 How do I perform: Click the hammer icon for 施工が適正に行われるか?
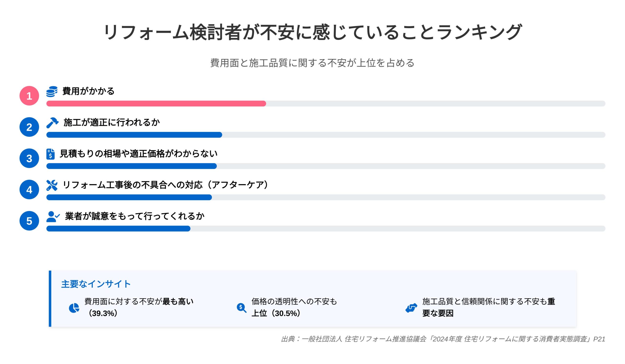click(x=52, y=123)
